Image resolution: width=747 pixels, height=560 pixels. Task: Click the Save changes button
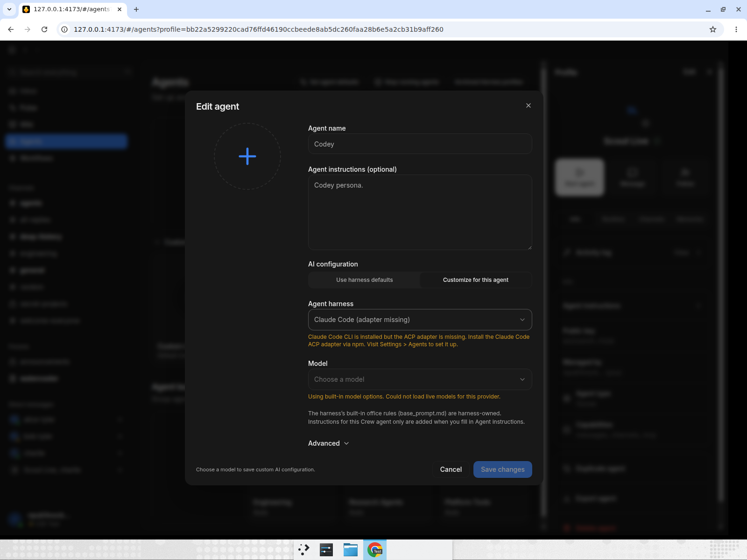[x=503, y=469]
